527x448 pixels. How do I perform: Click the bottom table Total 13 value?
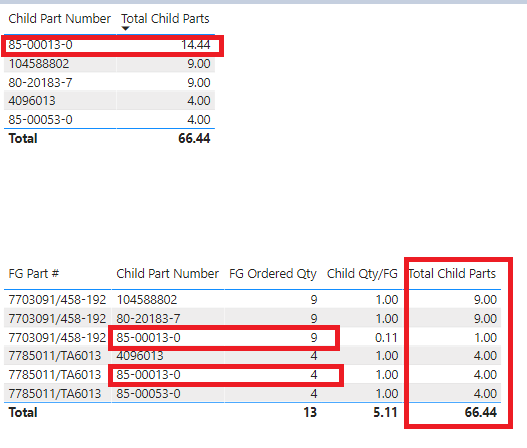pyautogui.click(x=310, y=412)
